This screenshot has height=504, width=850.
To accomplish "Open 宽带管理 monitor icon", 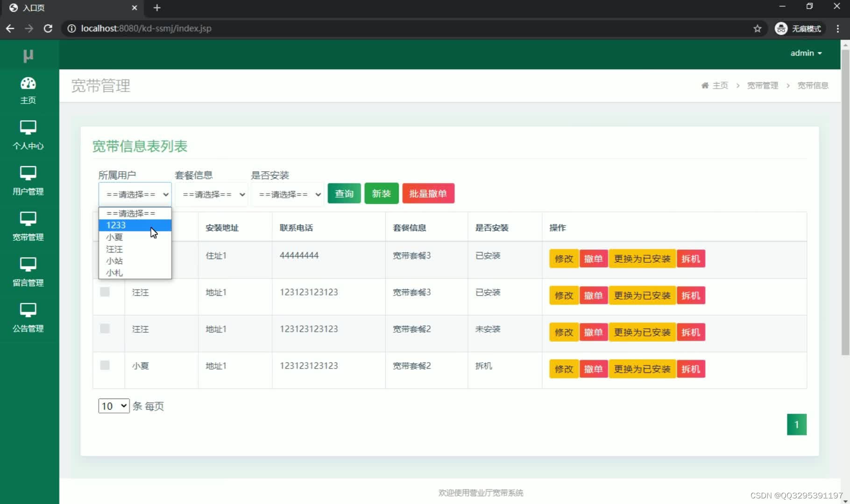I will click(28, 219).
